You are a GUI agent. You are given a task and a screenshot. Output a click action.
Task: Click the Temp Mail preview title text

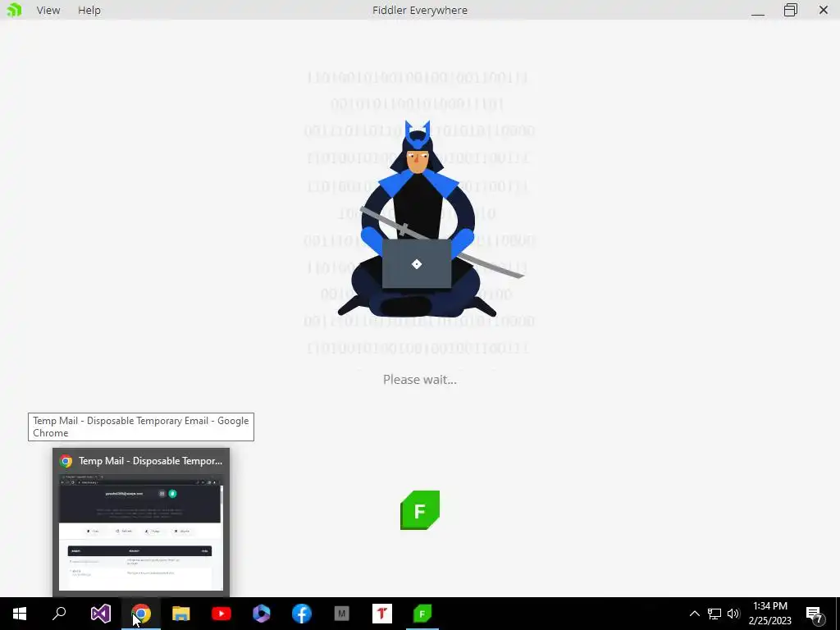coord(151,461)
